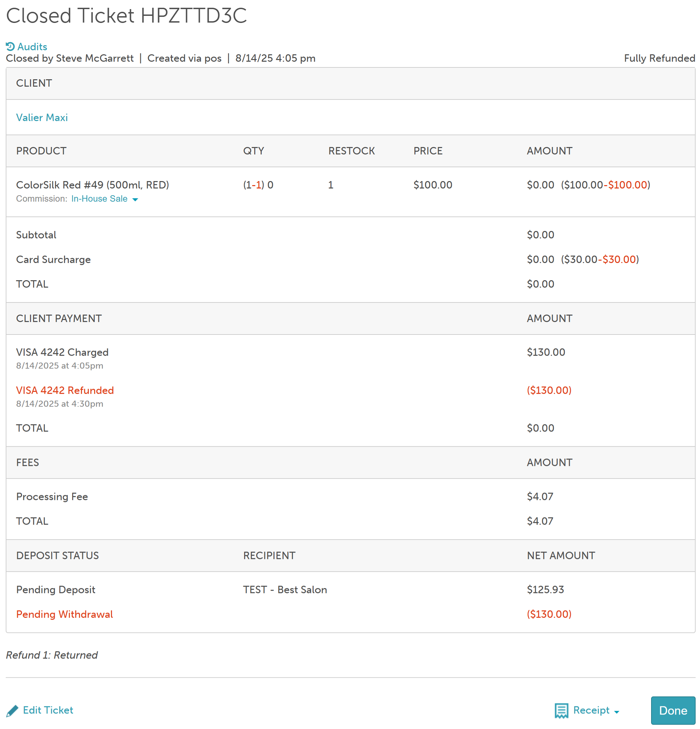Click the commission dropdown caret arrow

pos(136,200)
